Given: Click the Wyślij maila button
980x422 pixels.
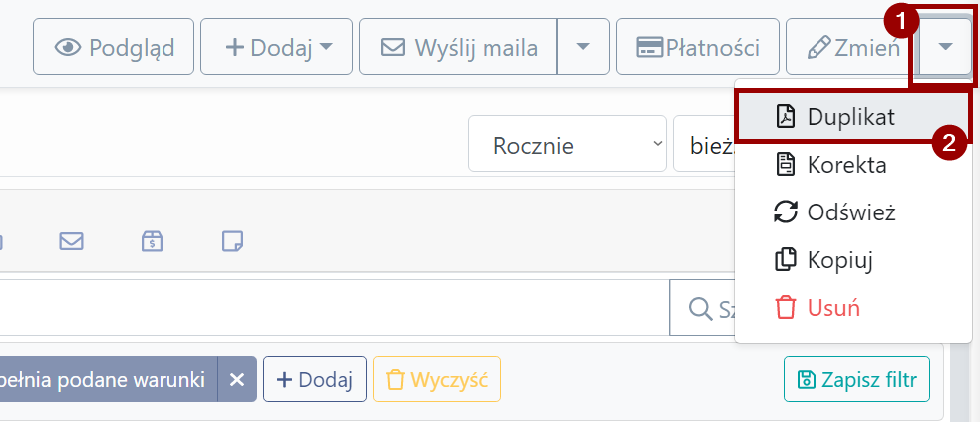Looking at the screenshot, I should [459, 47].
